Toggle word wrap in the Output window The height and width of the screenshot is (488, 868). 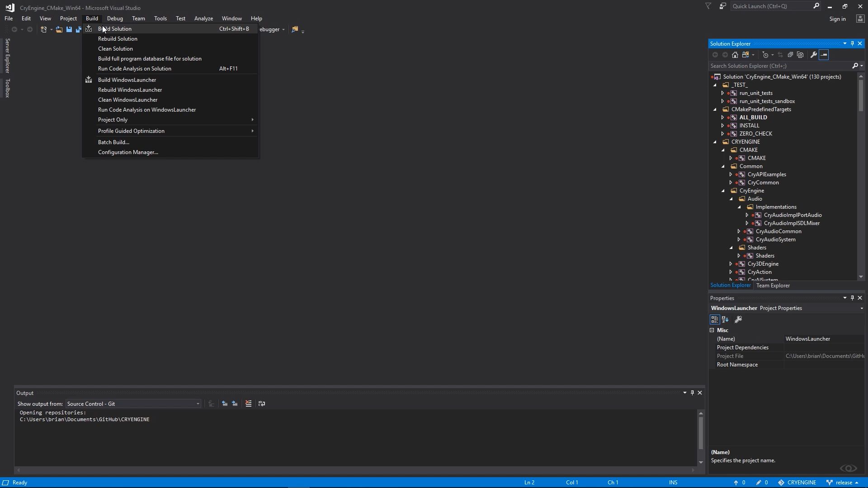pyautogui.click(x=261, y=404)
